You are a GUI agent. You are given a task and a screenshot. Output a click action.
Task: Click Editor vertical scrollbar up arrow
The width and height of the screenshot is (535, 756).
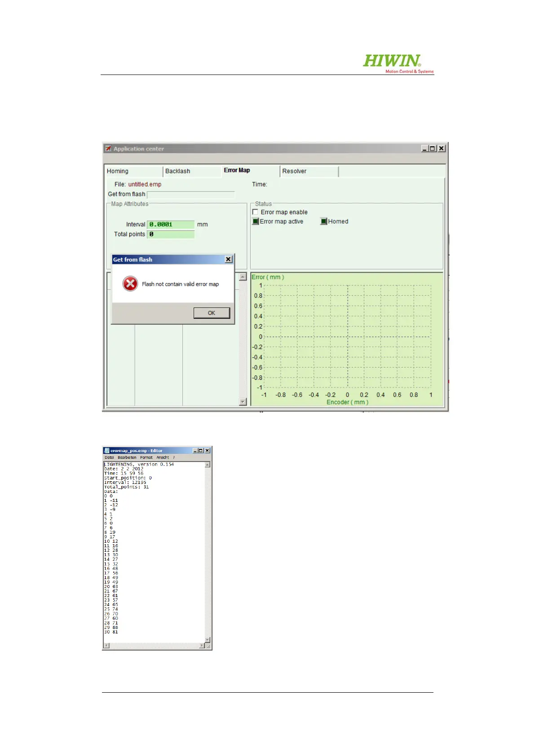(x=208, y=465)
